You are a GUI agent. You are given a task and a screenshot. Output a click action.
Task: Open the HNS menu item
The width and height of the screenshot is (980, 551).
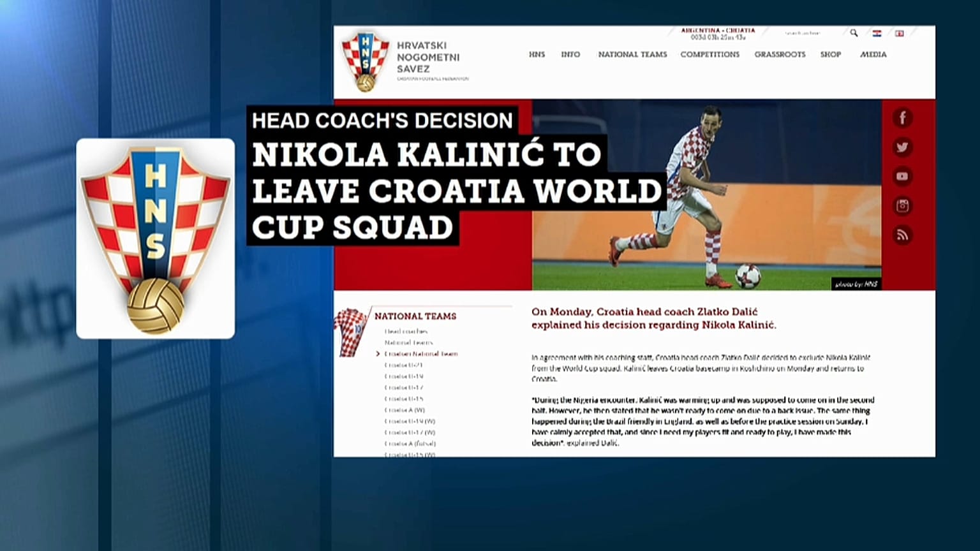coord(537,55)
